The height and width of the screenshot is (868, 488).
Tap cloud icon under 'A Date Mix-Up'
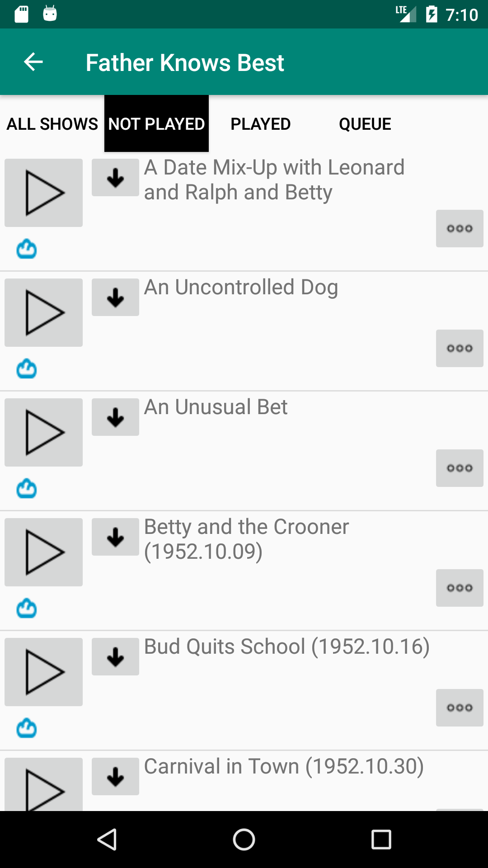pyautogui.click(x=27, y=249)
